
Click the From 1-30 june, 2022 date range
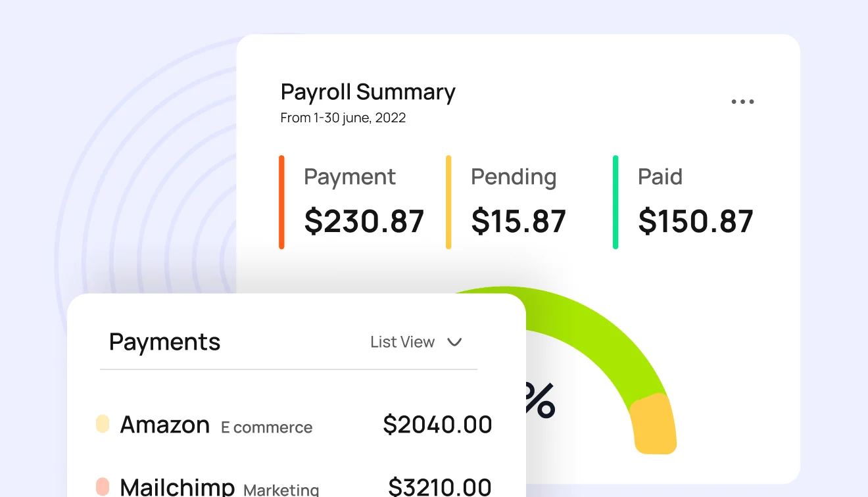click(343, 118)
